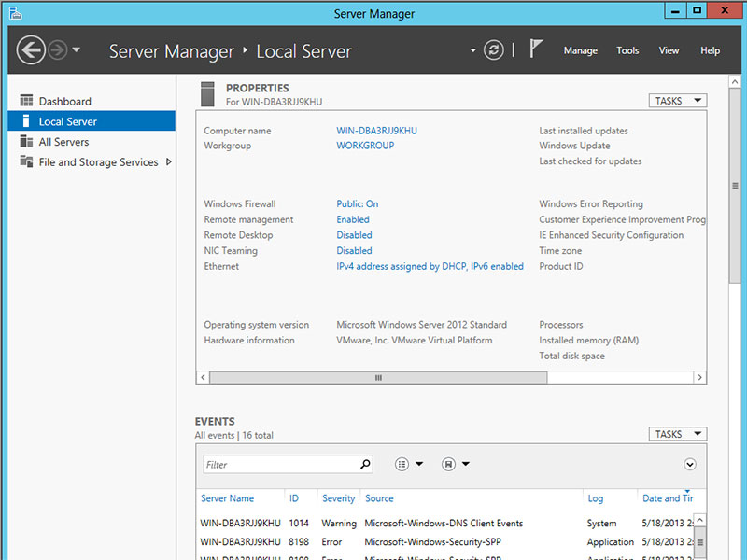This screenshot has height=560, width=747.
Task: Sort Events by Server Name column
Action: [227, 498]
